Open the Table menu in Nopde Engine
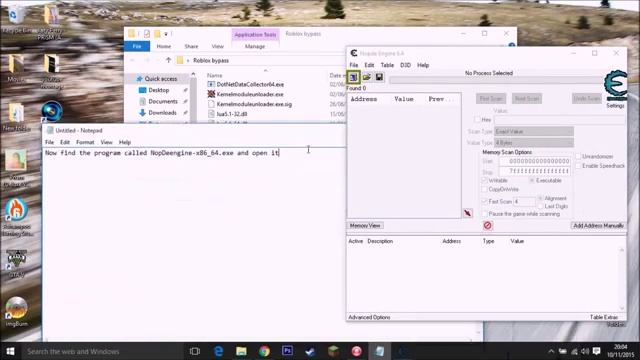 (387, 65)
